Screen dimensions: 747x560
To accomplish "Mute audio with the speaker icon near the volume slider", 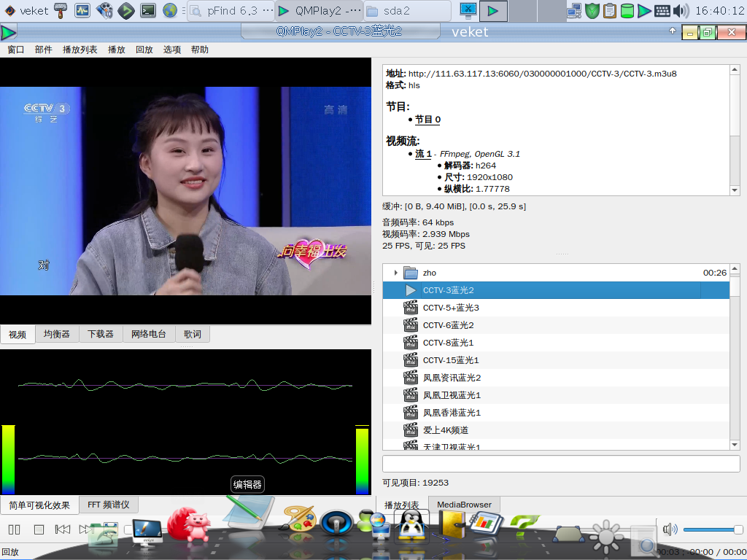I will (670, 529).
